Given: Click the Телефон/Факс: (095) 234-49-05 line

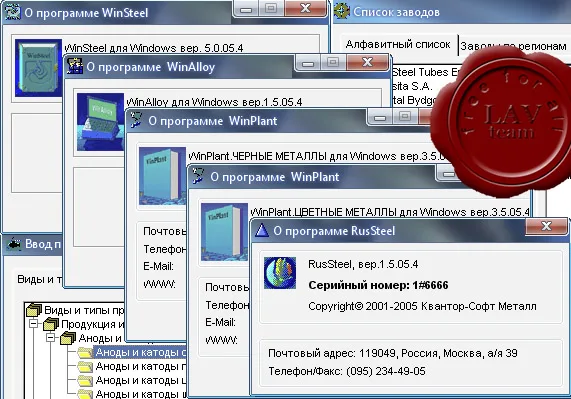Looking at the screenshot, I should click(347, 371).
